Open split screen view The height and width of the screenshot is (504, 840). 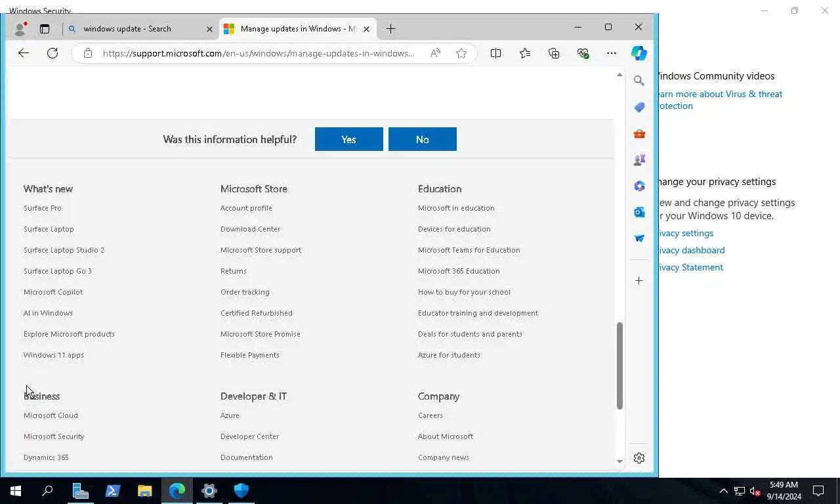click(496, 53)
